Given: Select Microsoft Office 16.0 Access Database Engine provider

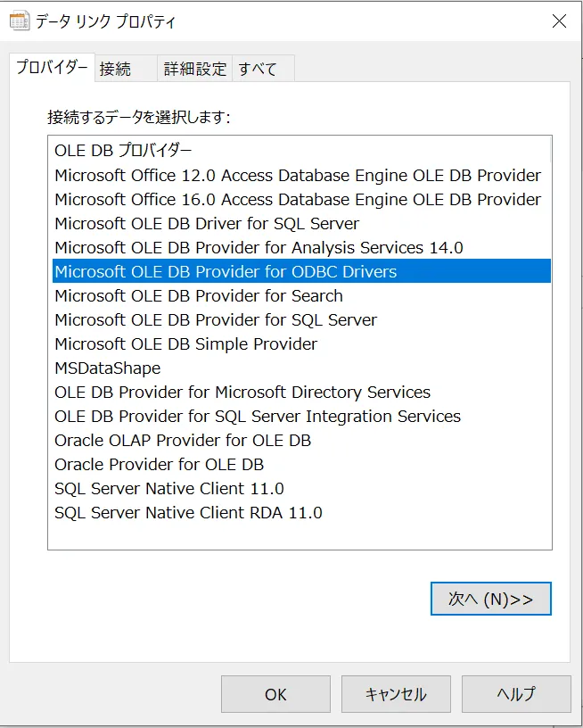Looking at the screenshot, I should pos(298,200).
